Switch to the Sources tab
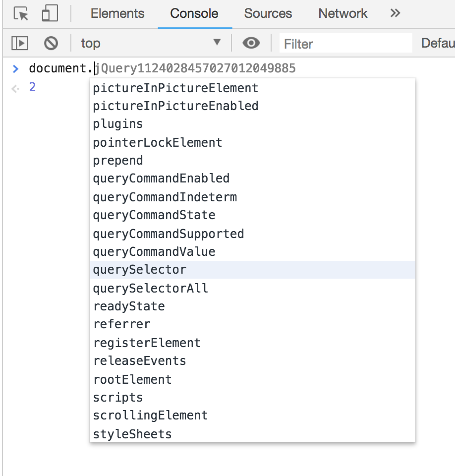 268,13
